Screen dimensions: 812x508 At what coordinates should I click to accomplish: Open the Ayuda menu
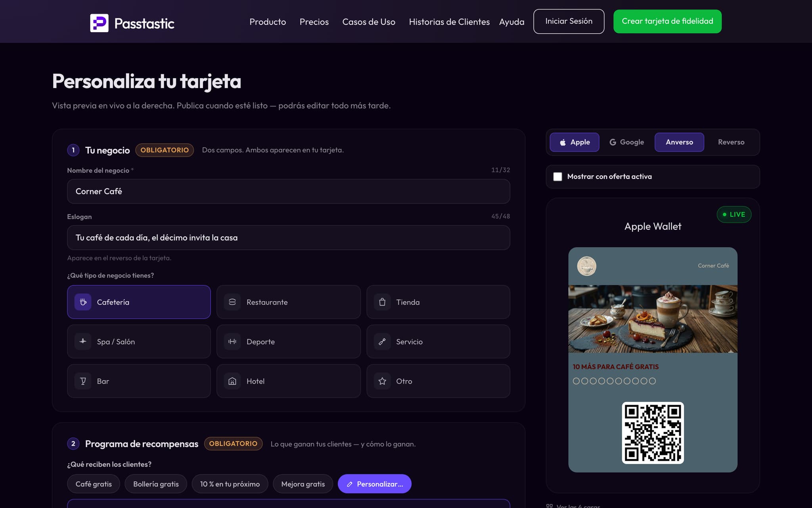click(511, 22)
